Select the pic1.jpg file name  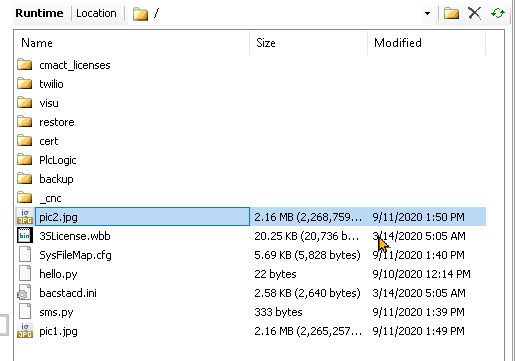pos(58,331)
